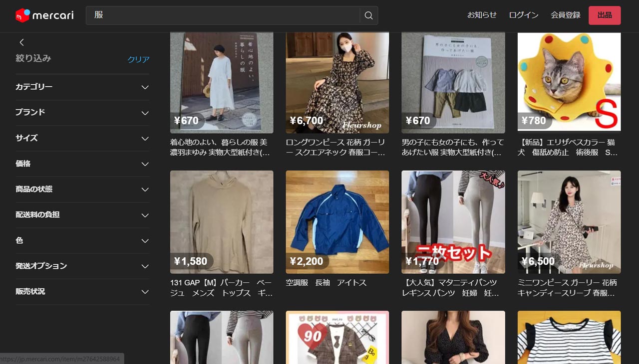Expand the 配送料の負担 filter
This screenshot has height=364, width=639.
coord(82,215)
